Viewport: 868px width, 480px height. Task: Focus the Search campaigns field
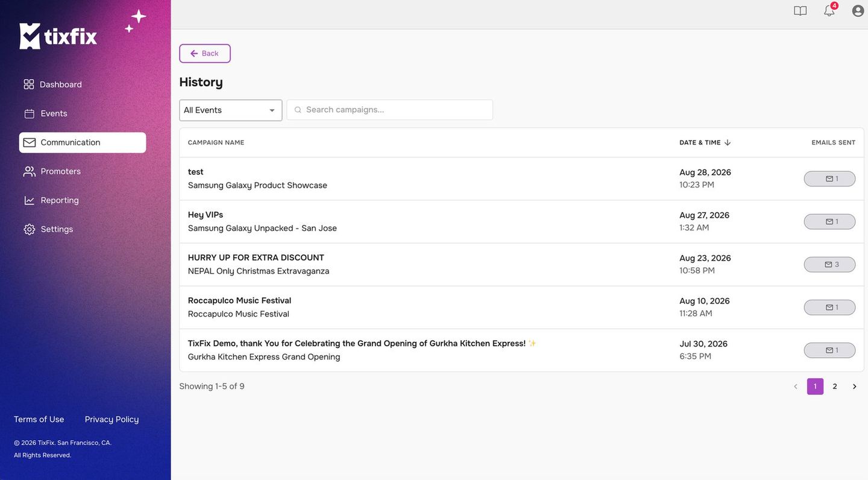point(390,110)
